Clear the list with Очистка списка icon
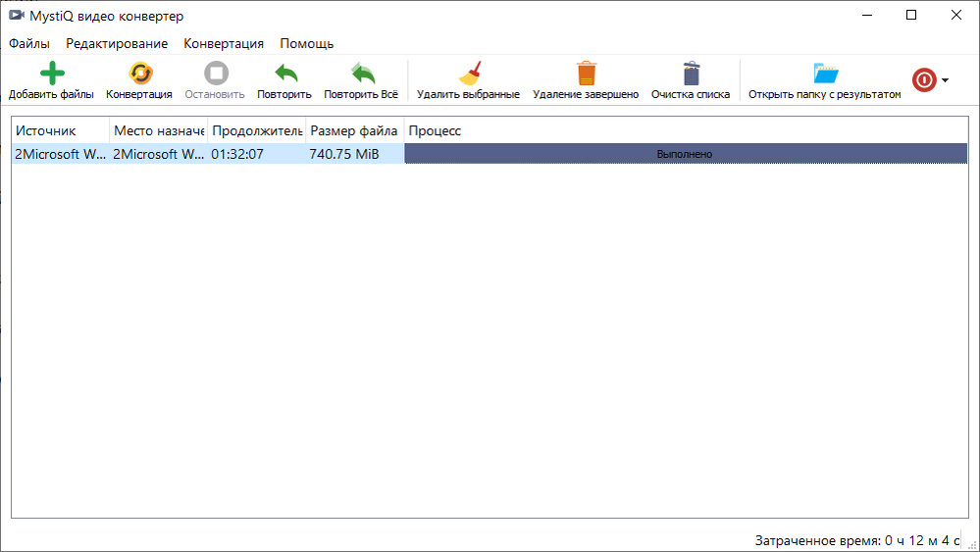The image size is (980, 552). click(692, 74)
